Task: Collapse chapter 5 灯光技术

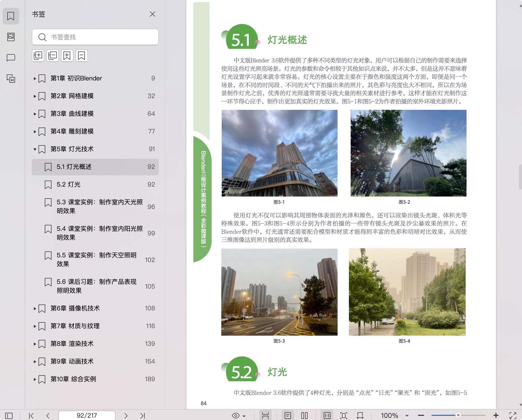Action: click(35, 149)
